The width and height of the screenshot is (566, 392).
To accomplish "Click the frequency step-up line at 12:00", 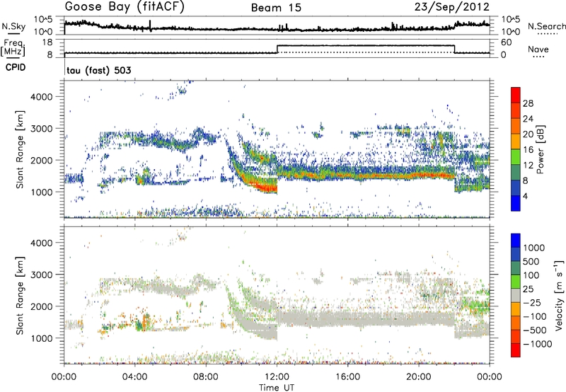I will (x=277, y=49).
